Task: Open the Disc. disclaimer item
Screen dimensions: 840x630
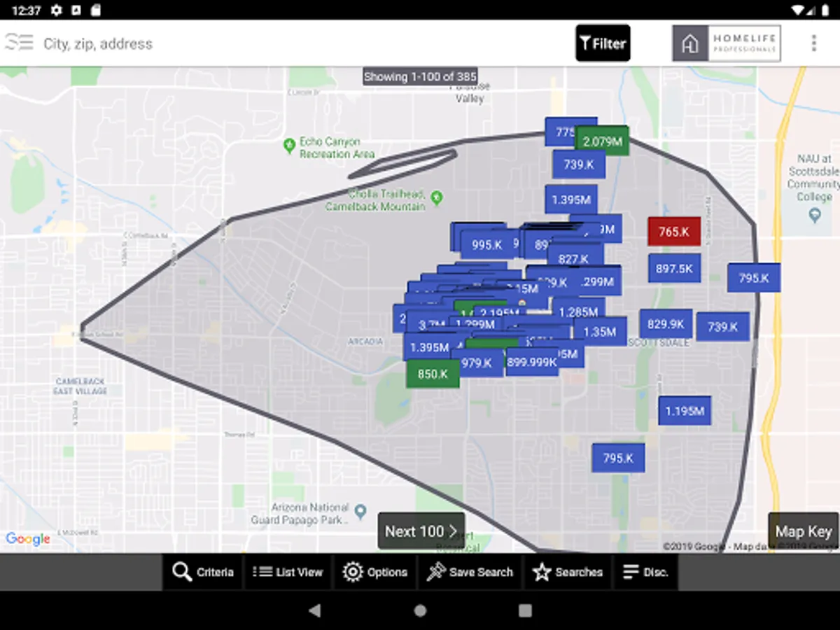Action: (x=645, y=572)
